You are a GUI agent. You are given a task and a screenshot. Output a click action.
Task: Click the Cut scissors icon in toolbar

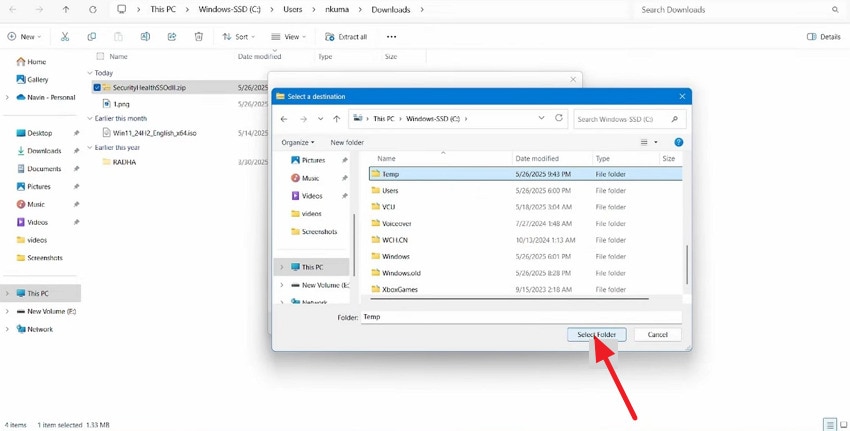[65, 37]
